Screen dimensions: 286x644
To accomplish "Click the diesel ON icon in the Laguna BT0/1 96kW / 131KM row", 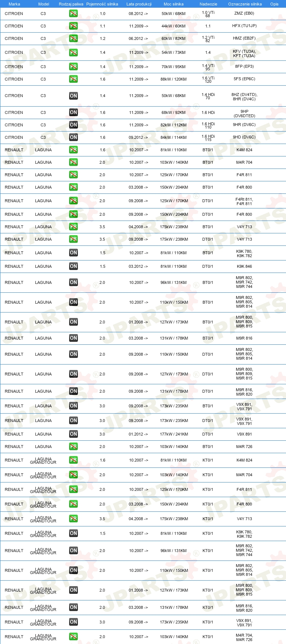I will [73, 282].
